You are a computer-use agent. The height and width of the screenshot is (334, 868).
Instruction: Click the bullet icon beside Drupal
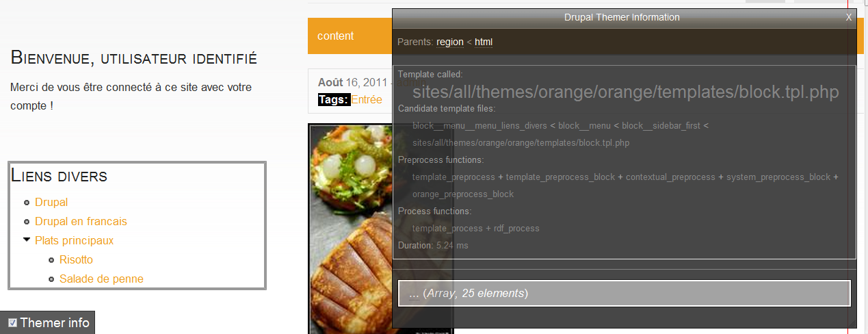pos(27,203)
